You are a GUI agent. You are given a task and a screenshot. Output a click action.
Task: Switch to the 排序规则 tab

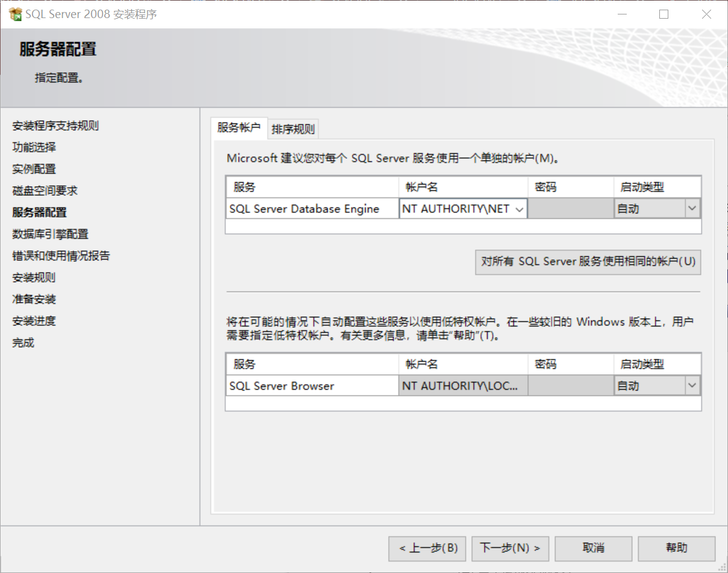click(293, 128)
